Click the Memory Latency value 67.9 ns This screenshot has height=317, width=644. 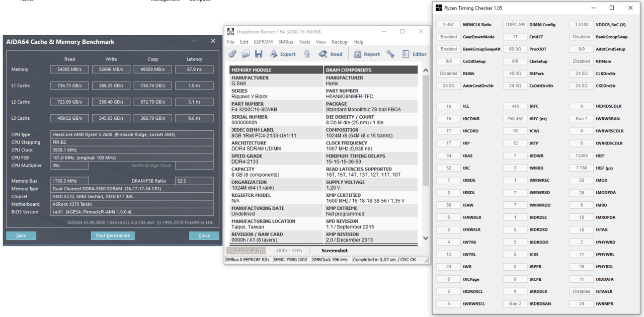194,69
